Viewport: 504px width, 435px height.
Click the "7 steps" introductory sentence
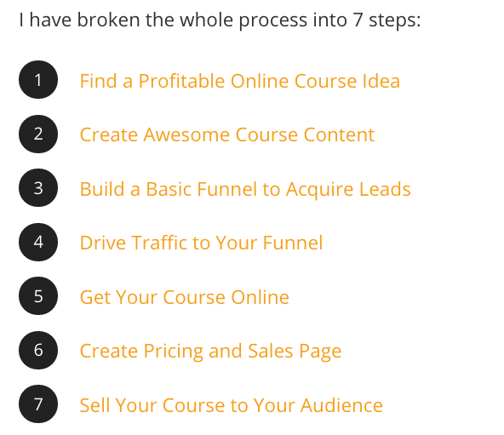pos(220,20)
